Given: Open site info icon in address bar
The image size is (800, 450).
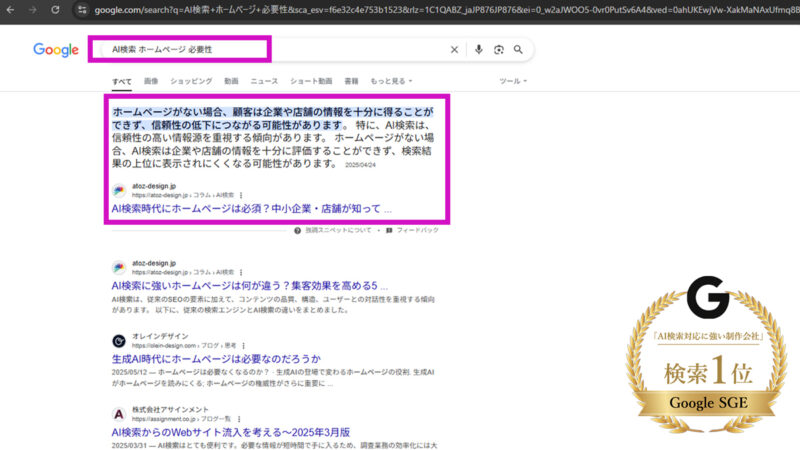Looking at the screenshot, I should click(82, 10).
